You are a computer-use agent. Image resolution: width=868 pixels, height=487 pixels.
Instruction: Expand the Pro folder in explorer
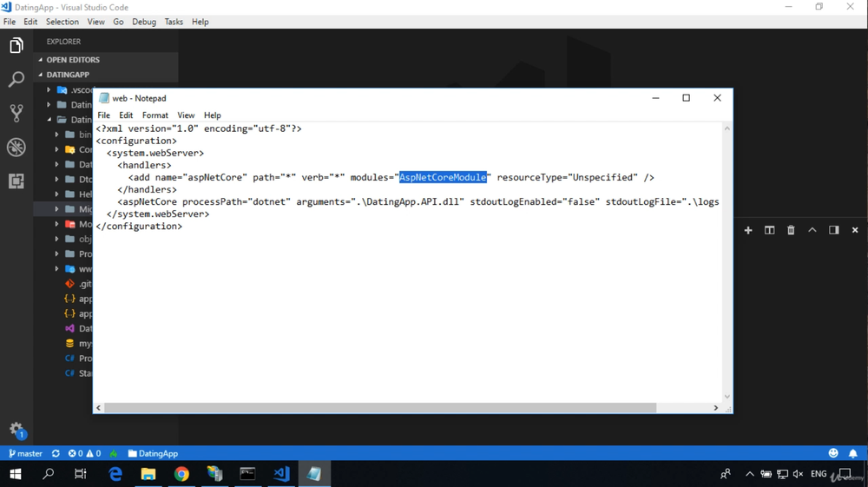(x=56, y=254)
